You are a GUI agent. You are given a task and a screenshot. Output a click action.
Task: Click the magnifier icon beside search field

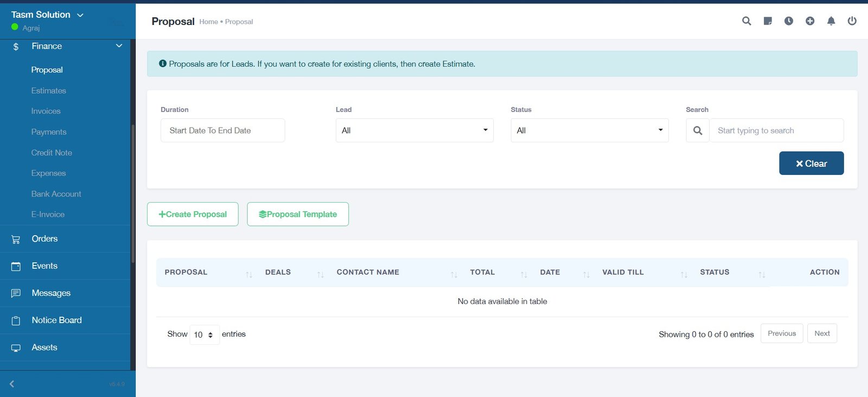698,130
